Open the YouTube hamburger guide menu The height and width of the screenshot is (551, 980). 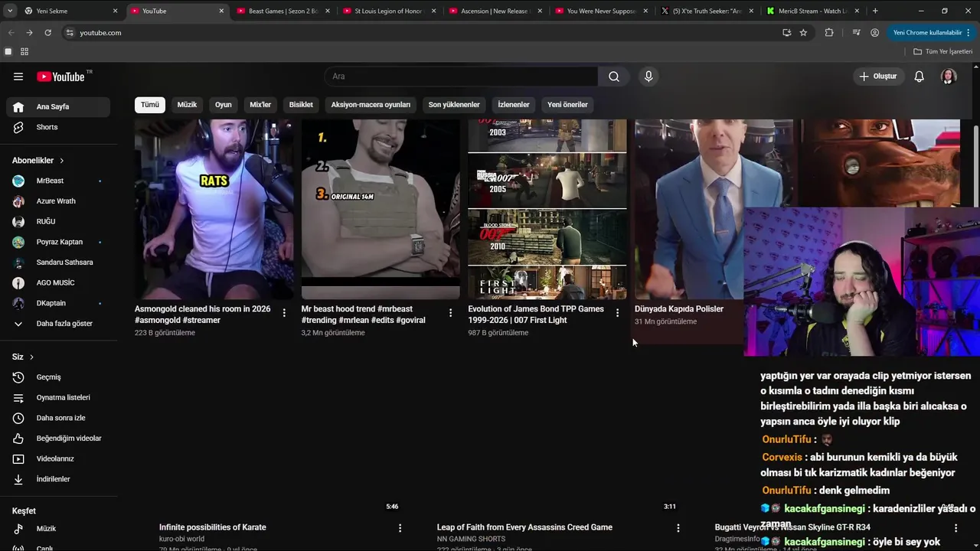point(18,77)
